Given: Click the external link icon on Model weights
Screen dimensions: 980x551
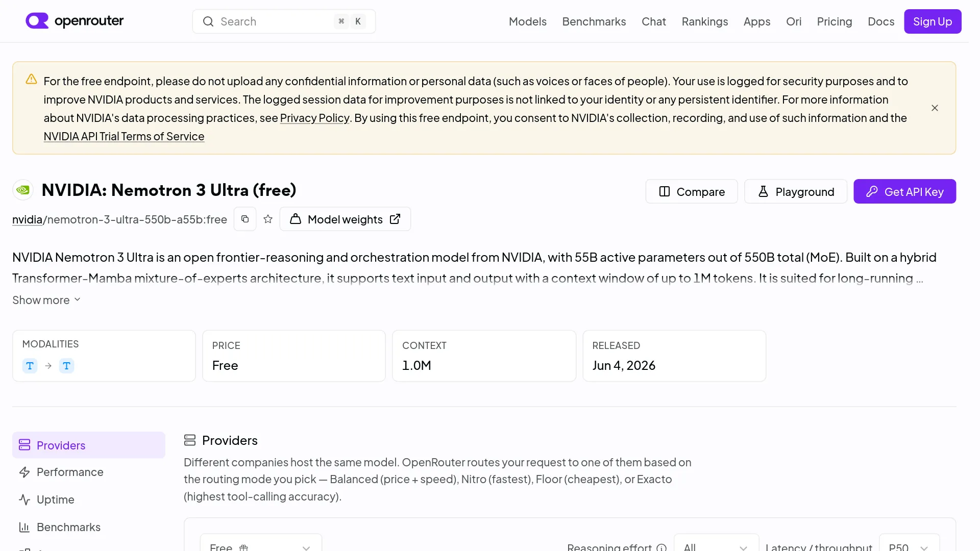Looking at the screenshot, I should pyautogui.click(x=395, y=219).
